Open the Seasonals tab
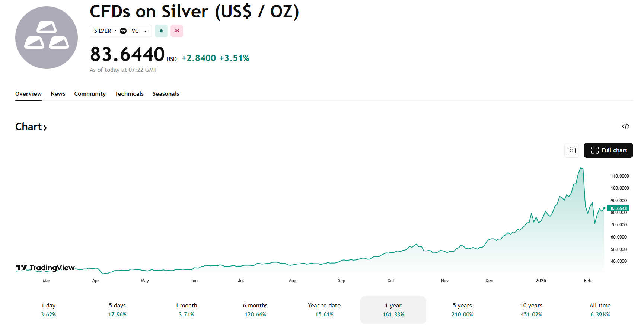Image resolution: width=644 pixels, height=335 pixels. [x=166, y=93]
